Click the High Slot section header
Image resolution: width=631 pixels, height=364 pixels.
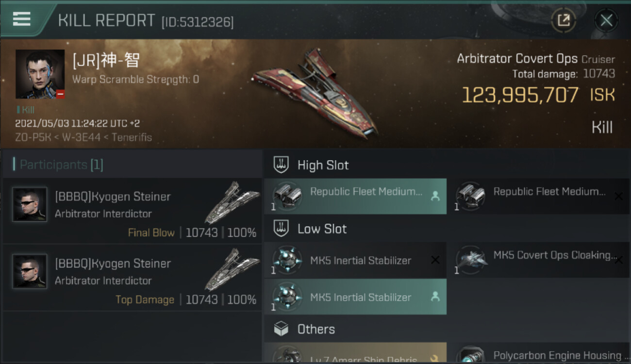(323, 165)
